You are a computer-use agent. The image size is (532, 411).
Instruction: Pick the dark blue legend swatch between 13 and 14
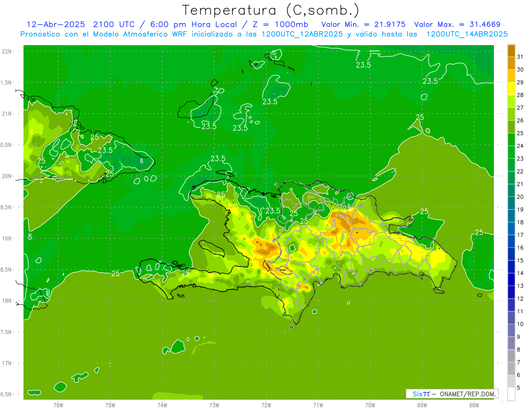pyautogui.click(x=511, y=279)
